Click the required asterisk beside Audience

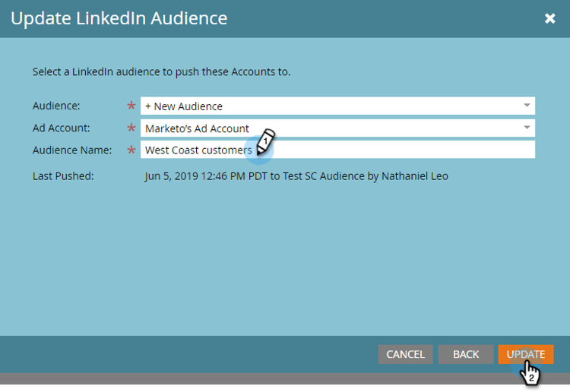(x=131, y=106)
